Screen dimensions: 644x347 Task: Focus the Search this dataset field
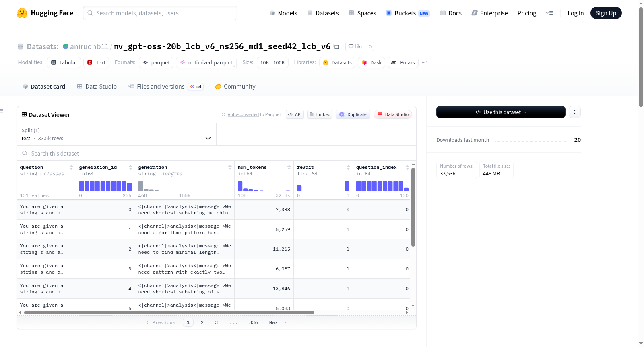[x=217, y=154]
